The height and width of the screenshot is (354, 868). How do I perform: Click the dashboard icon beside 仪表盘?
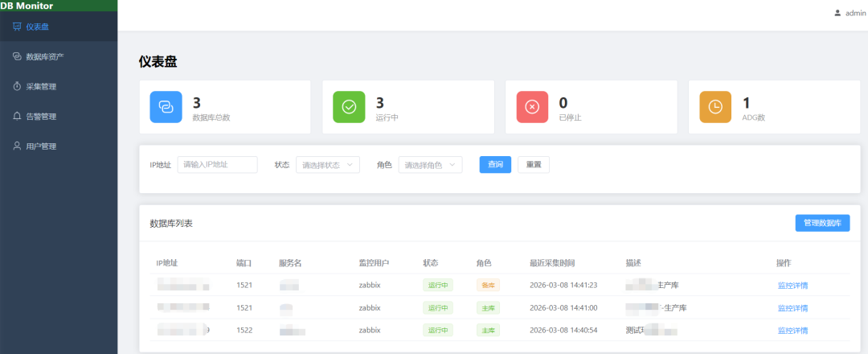(x=17, y=26)
